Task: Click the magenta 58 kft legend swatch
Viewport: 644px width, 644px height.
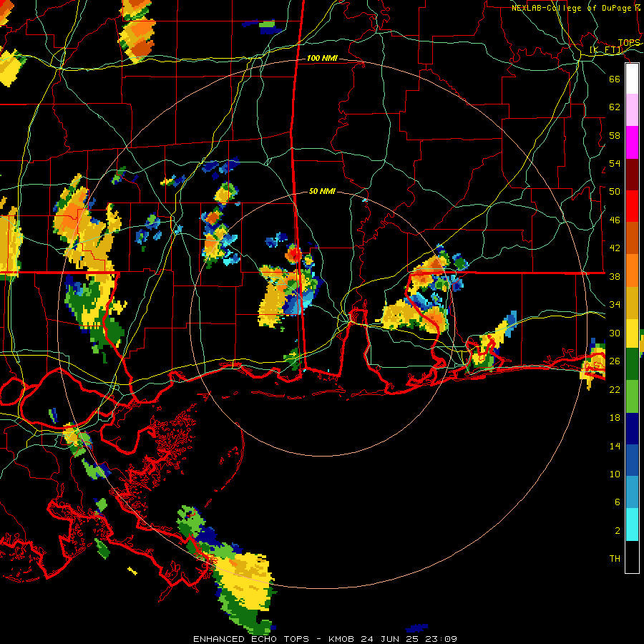Action: tap(632, 142)
